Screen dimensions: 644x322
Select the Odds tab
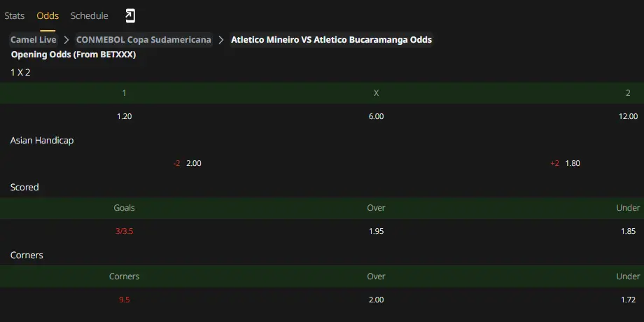coord(48,15)
